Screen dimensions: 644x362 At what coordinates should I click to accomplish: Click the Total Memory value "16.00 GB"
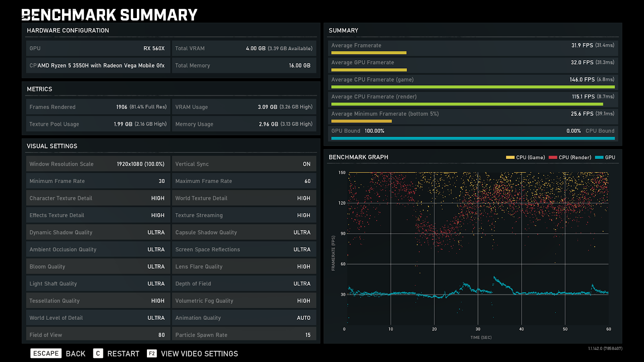300,66
